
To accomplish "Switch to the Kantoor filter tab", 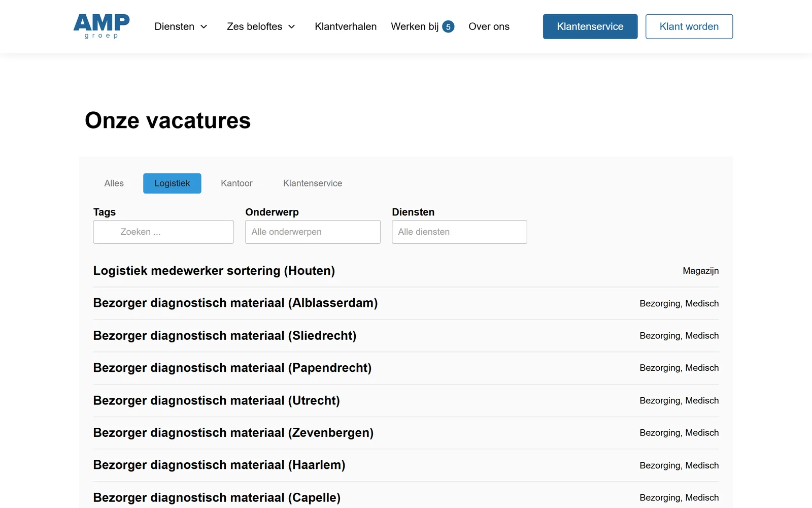I will [x=236, y=183].
